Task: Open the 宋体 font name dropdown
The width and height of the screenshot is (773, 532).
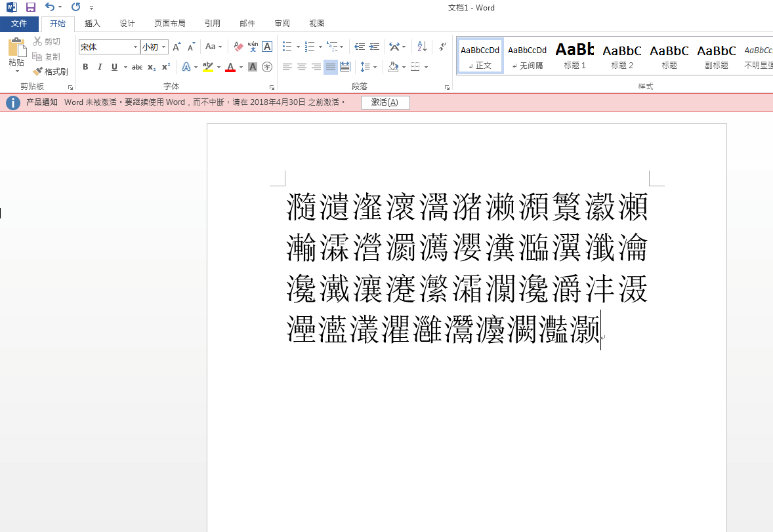Action: tap(135, 47)
